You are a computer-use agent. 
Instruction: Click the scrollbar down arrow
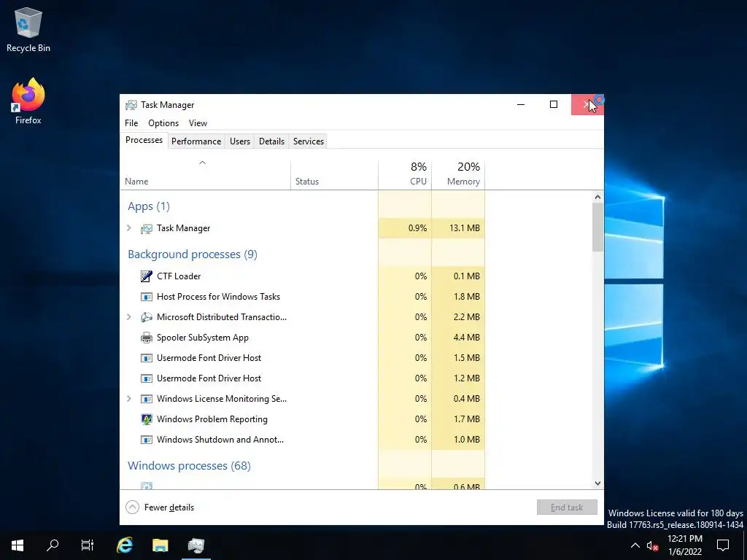pyautogui.click(x=598, y=483)
